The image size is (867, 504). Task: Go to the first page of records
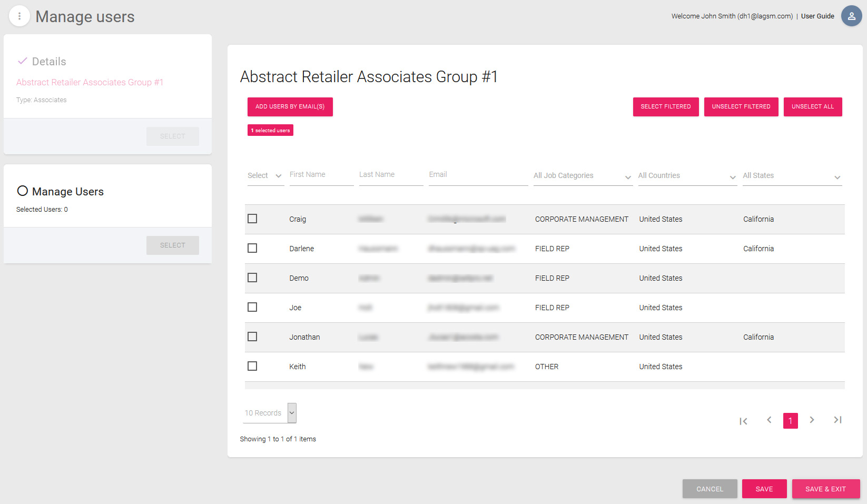point(743,421)
